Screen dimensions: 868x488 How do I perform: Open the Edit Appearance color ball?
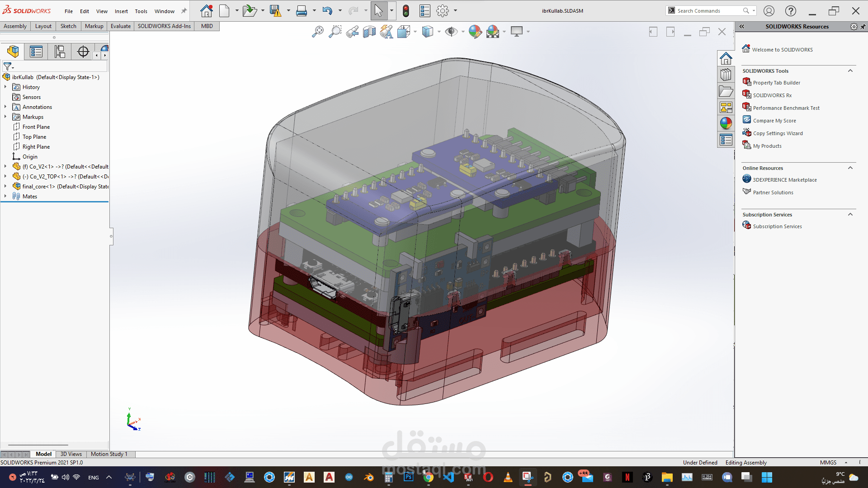475,32
